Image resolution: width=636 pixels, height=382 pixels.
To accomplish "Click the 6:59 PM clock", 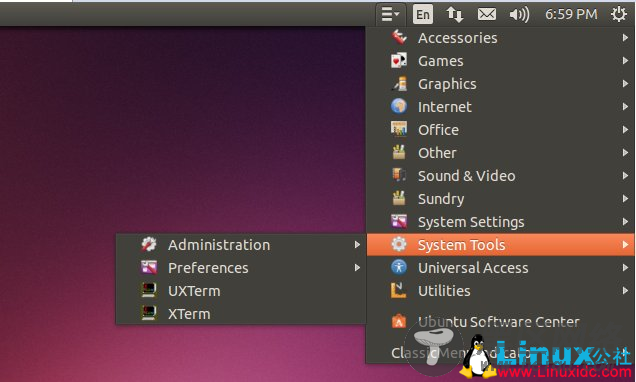I will point(571,15).
